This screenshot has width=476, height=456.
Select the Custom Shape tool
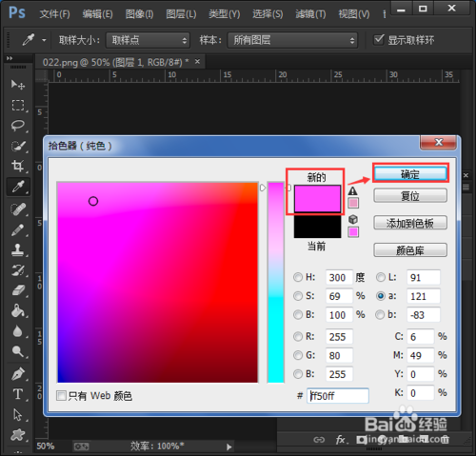click(18, 435)
